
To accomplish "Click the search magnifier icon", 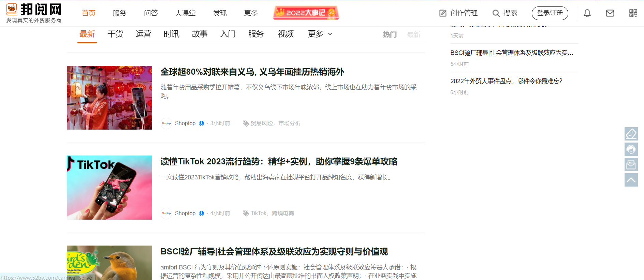I will tap(496, 13).
